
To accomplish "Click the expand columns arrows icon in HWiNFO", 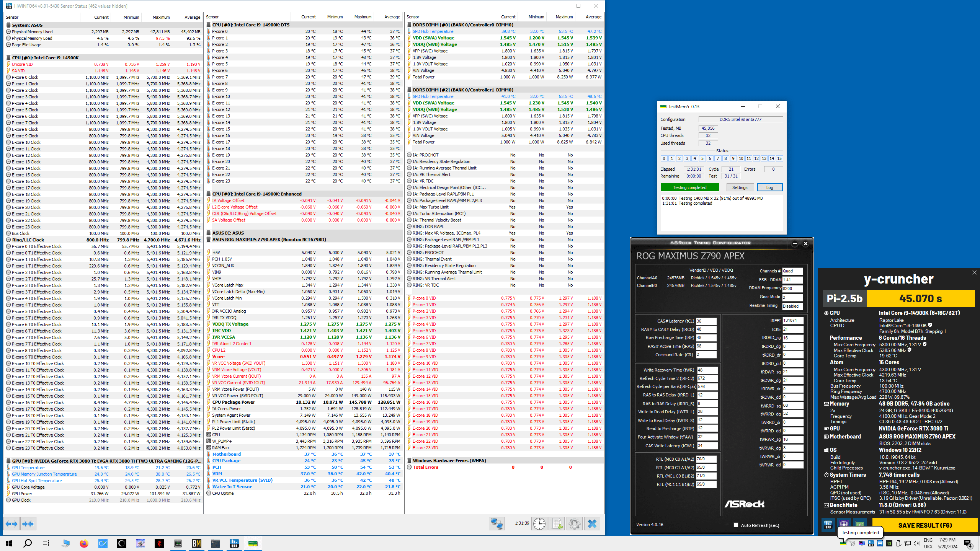I will tap(11, 524).
